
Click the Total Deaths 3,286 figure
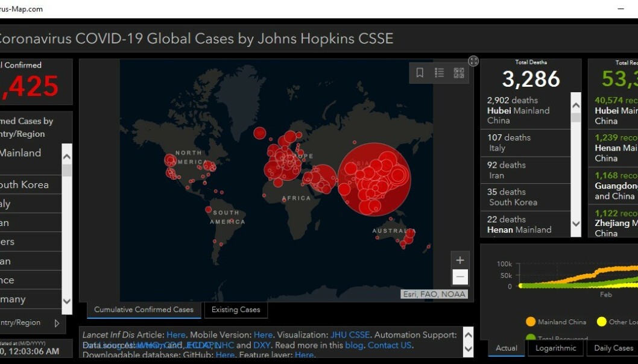[531, 79]
